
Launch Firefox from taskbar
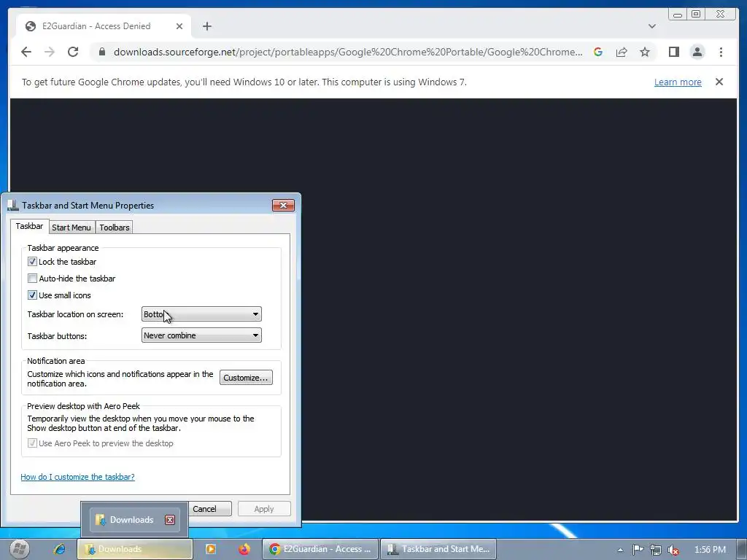(x=244, y=549)
